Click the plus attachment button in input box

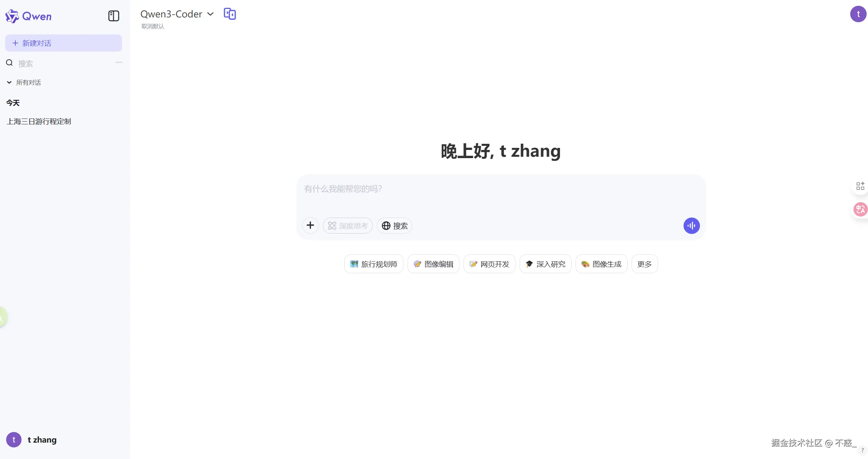click(310, 225)
